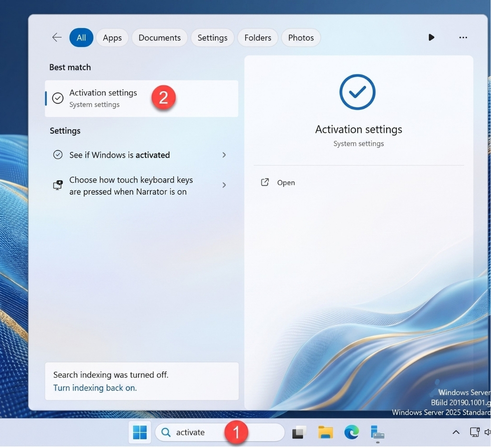This screenshot has height=448, width=491.
Task: Switch to the Settings filter tab
Action: [212, 37]
